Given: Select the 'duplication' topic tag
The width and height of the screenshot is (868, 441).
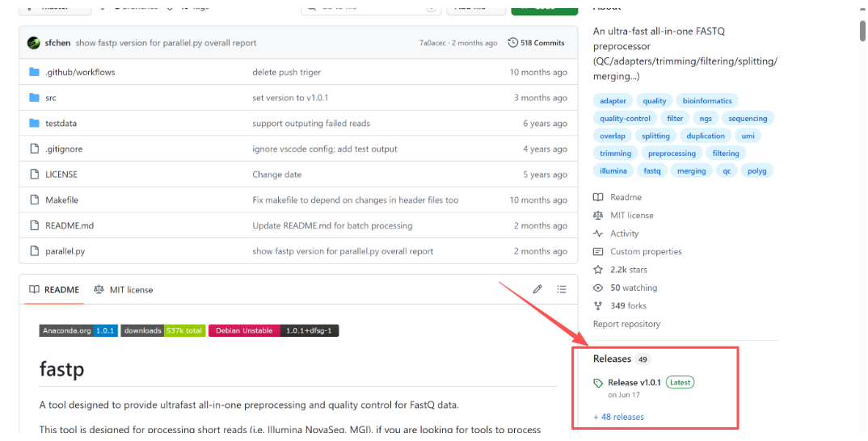Looking at the screenshot, I should [706, 136].
